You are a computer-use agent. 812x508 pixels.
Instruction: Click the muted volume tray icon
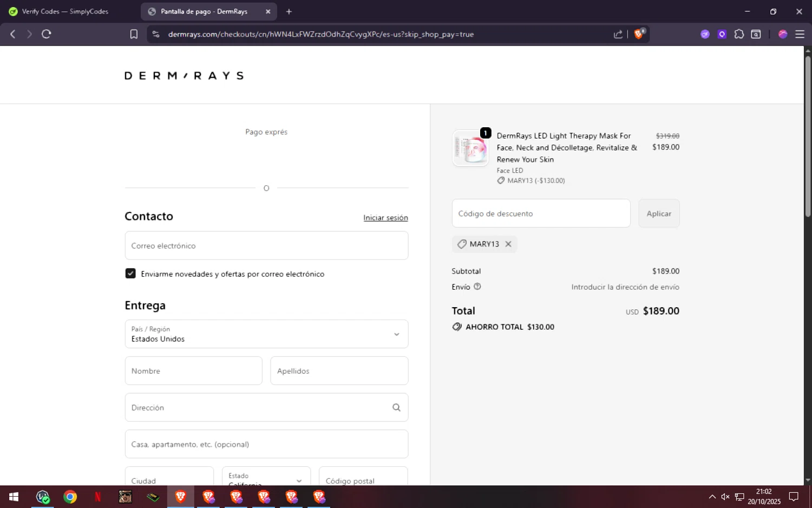click(725, 497)
